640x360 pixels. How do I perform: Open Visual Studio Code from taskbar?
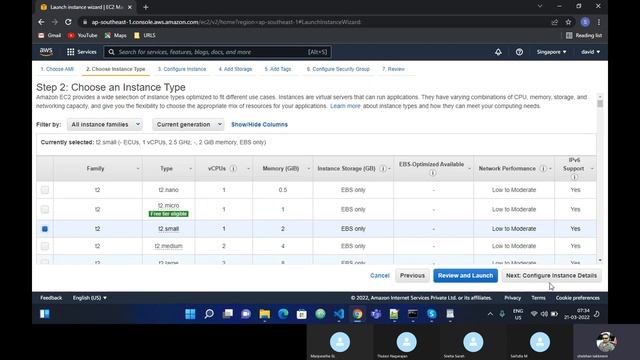[x=339, y=314]
